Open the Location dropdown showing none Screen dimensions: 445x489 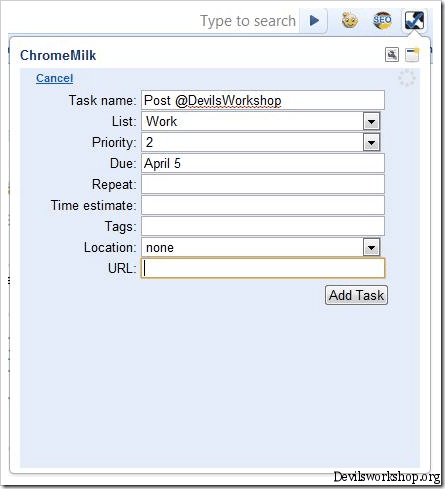(261, 247)
